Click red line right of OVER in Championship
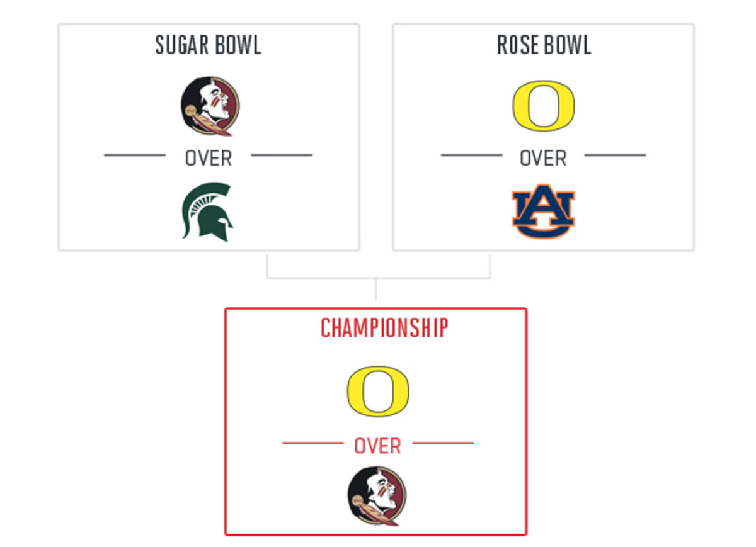This screenshot has width=756, height=547. 443,443
